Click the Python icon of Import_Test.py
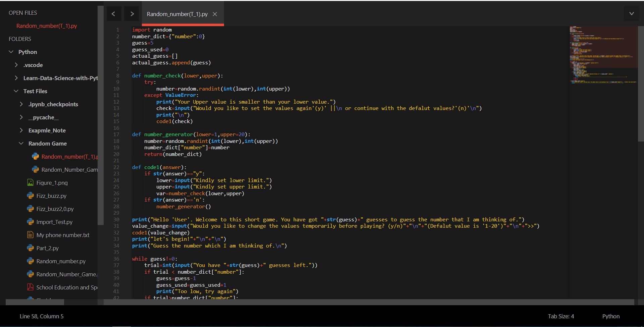This screenshot has height=327, width=644. click(x=30, y=222)
